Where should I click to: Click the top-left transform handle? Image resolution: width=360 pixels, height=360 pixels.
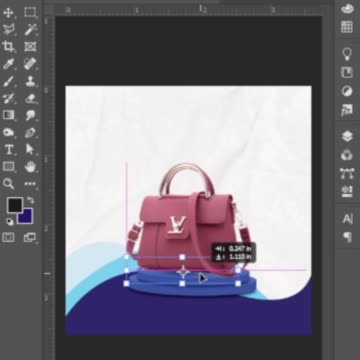pyautogui.click(x=126, y=257)
